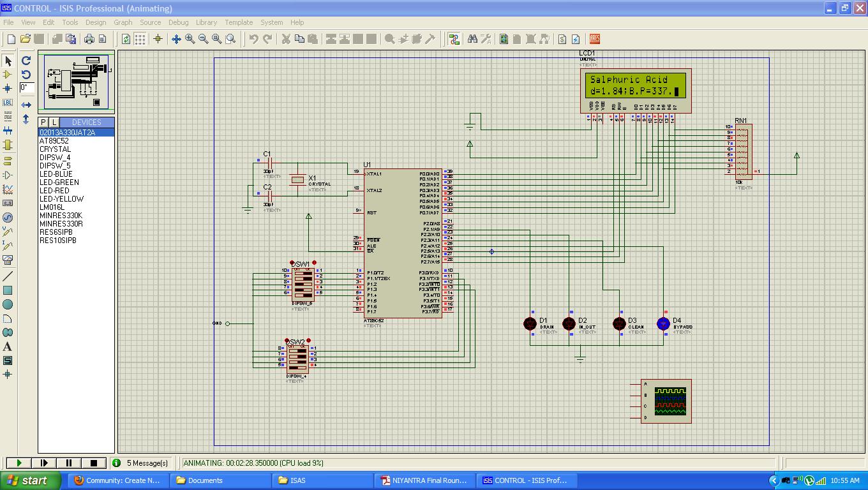The width and height of the screenshot is (868, 490).
Task: Select the Buses mode tool
Action: (8, 131)
